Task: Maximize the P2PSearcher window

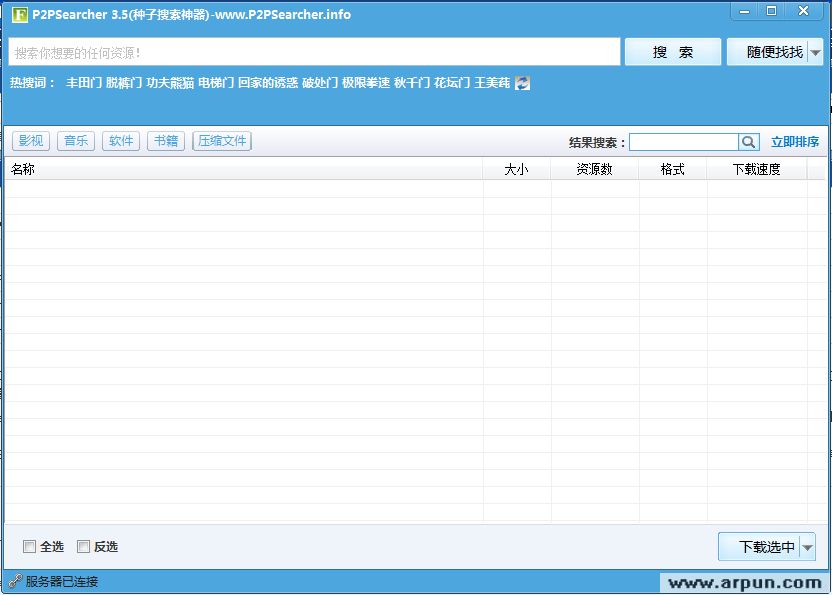Action: point(772,11)
